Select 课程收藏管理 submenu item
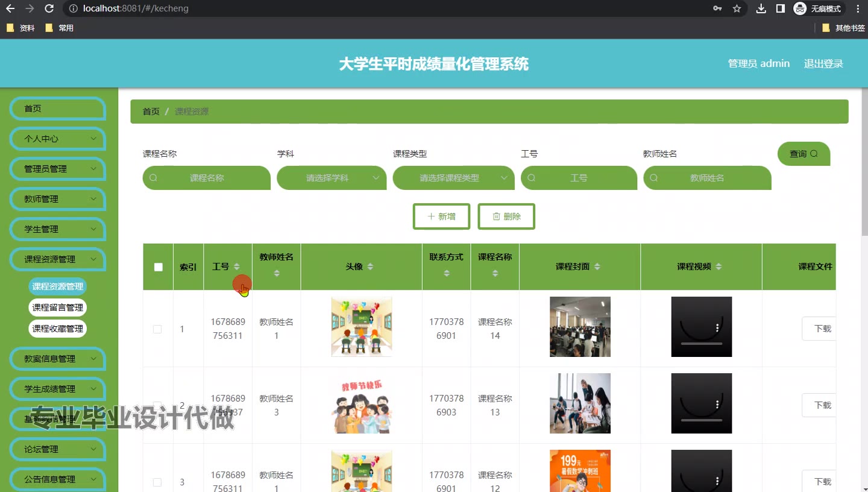The width and height of the screenshot is (868, 492). click(x=58, y=329)
